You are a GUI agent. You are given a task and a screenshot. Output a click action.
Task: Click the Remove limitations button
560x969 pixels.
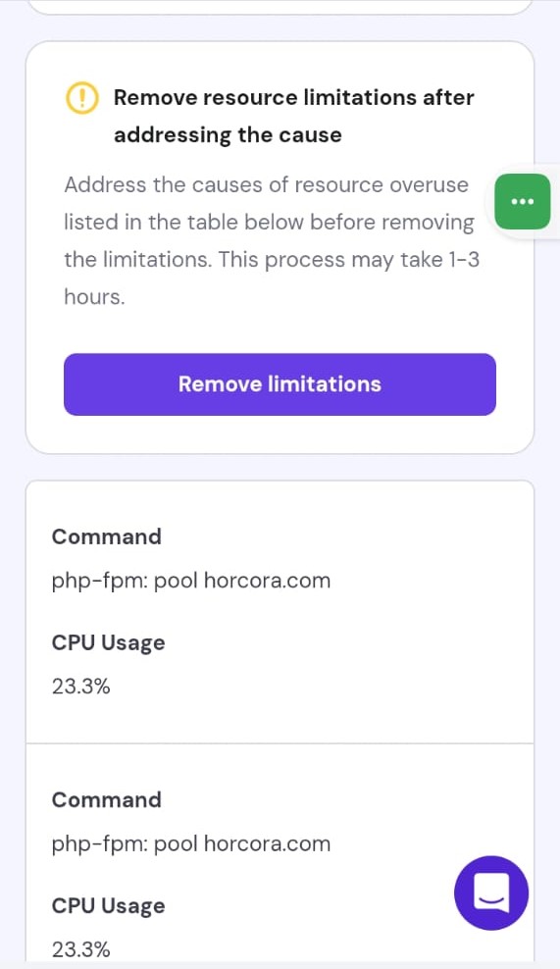(280, 384)
